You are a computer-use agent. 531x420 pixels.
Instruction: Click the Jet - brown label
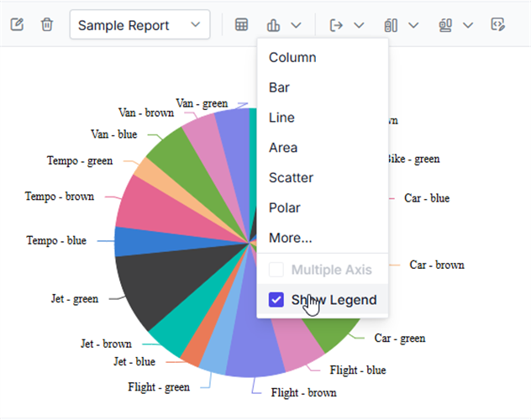coord(106,344)
